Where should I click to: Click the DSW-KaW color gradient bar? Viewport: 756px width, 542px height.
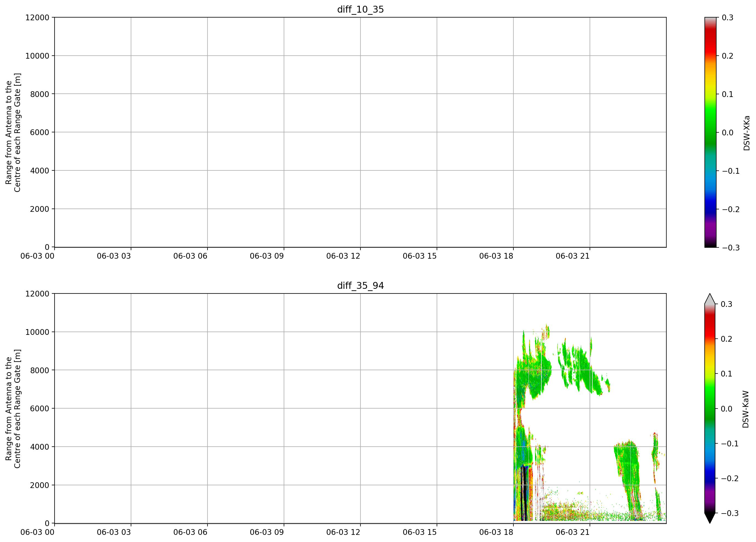[x=710, y=408]
